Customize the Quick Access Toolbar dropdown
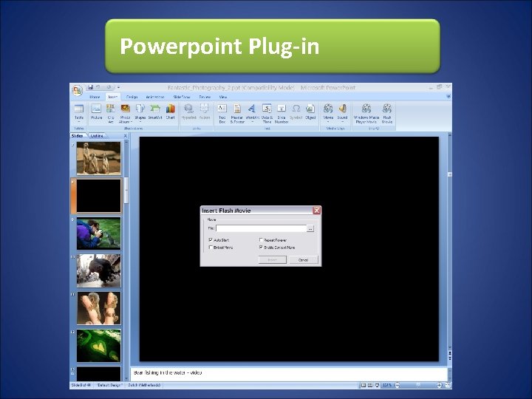The width and height of the screenshot is (532, 399). tap(118, 87)
